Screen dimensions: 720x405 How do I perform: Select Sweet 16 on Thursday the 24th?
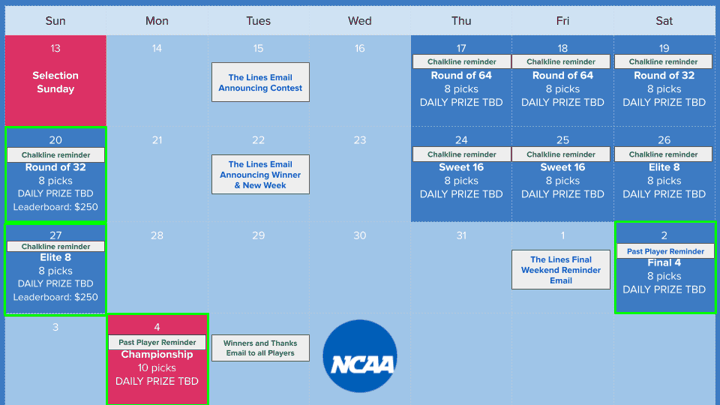(x=461, y=167)
